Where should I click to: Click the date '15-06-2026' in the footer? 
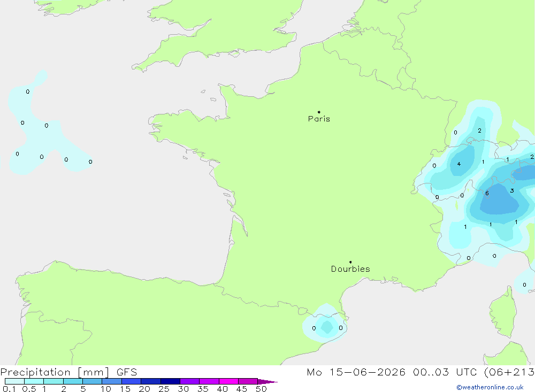(x=368, y=372)
